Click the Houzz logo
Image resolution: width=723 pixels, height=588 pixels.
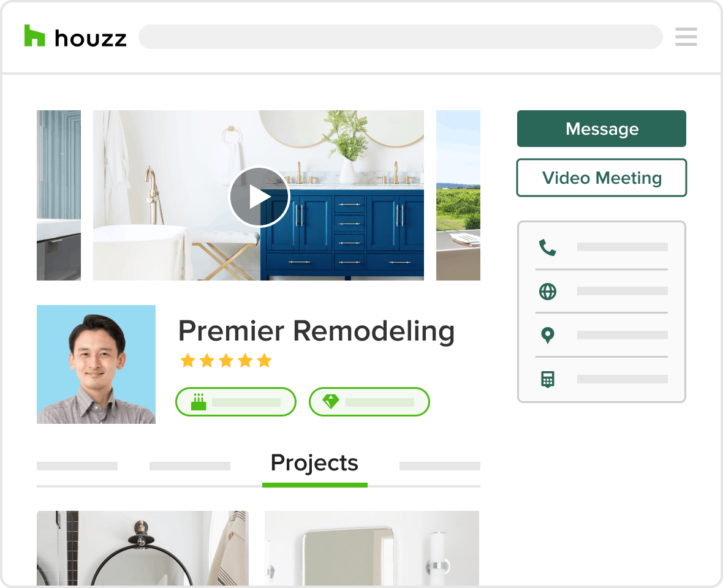tap(75, 36)
